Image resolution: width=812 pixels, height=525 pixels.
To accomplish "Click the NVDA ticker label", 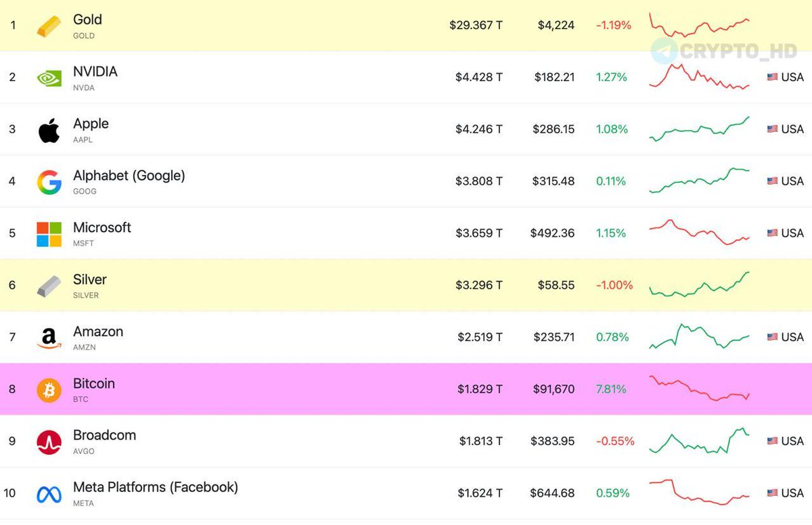I will pos(83,87).
